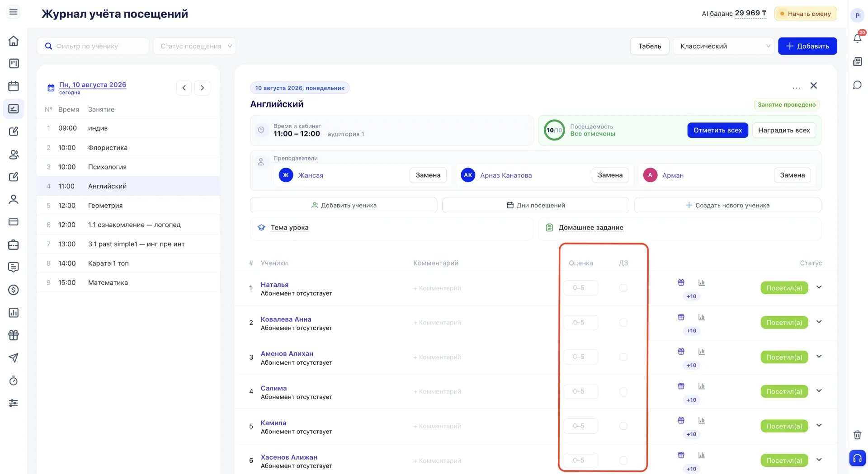Open the hamburger menu
This screenshot has width=868, height=474.
pyautogui.click(x=14, y=12)
